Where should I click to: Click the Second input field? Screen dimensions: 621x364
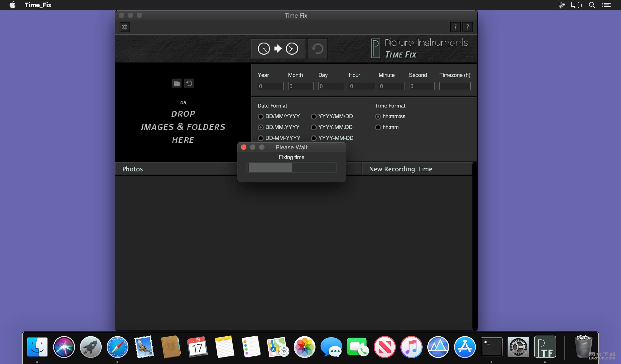pos(422,86)
